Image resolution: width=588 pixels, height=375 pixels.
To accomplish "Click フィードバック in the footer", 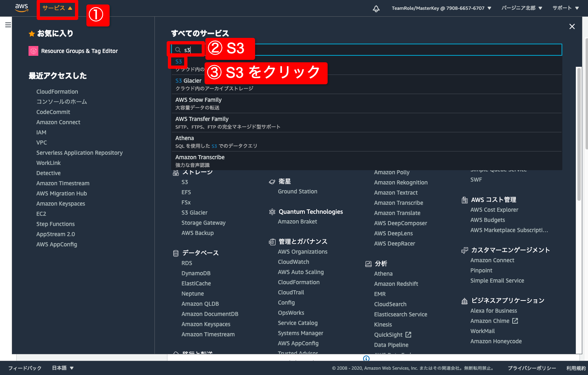I will click(25, 368).
